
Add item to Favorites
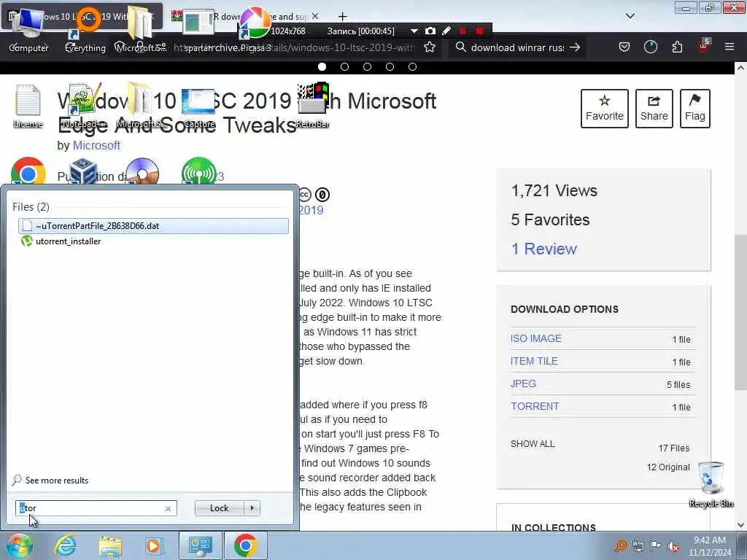pyautogui.click(x=605, y=109)
